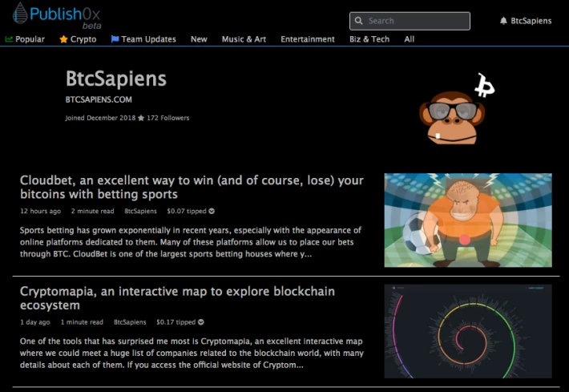
Task: Click the search magnifier icon
Action: 358,21
